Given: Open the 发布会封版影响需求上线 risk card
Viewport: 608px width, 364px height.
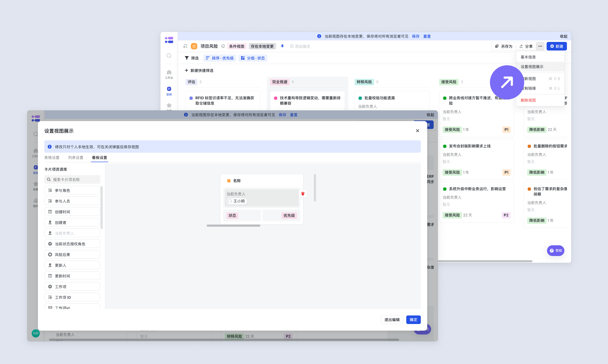Looking at the screenshot, I should (477, 159).
